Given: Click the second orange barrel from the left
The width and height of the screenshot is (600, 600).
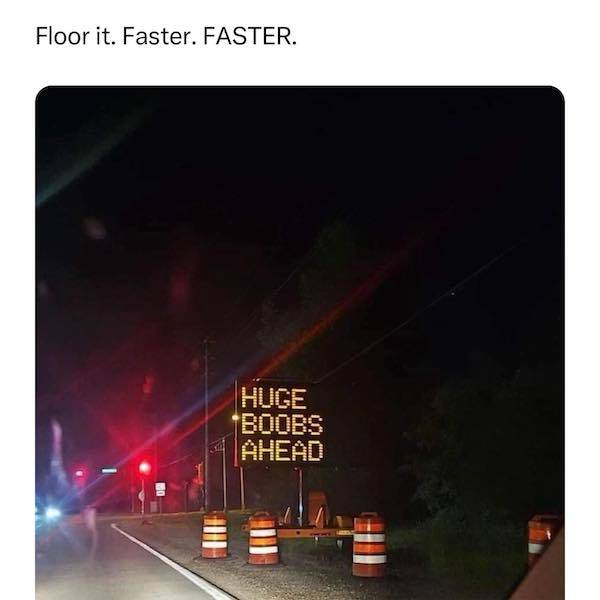Looking at the screenshot, I should (x=263, y=538).
